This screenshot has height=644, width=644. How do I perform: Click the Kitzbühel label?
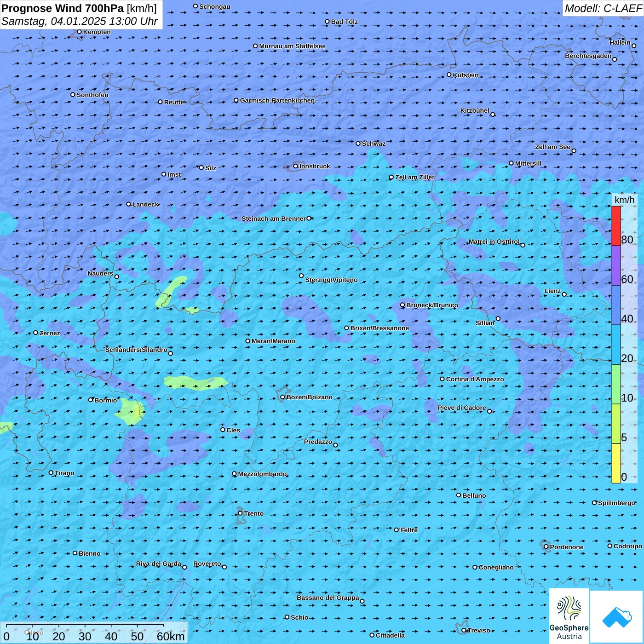(x=475, y=110)
